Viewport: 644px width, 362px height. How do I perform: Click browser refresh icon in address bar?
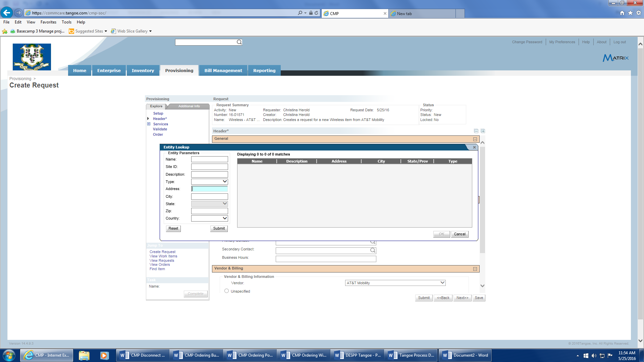pyautogui.click(x=316, y=13)
